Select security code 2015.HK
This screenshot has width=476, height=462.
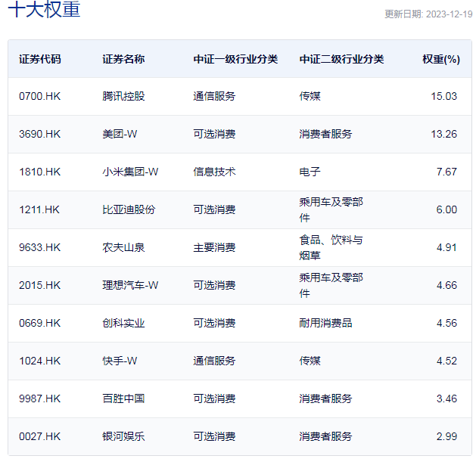point(40,286)
